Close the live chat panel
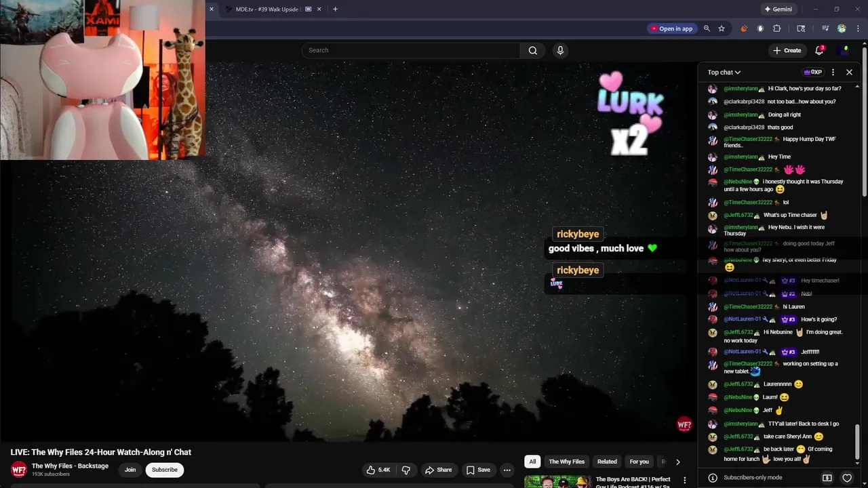 (849, 73)
